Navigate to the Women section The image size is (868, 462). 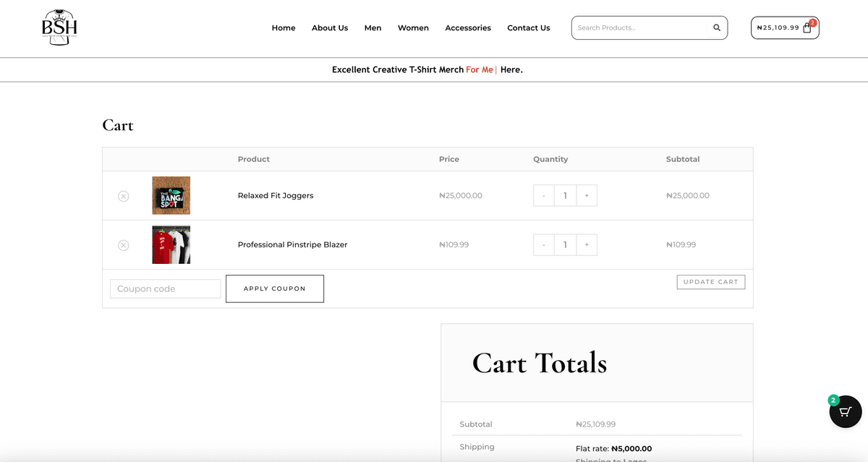(413, 27)
